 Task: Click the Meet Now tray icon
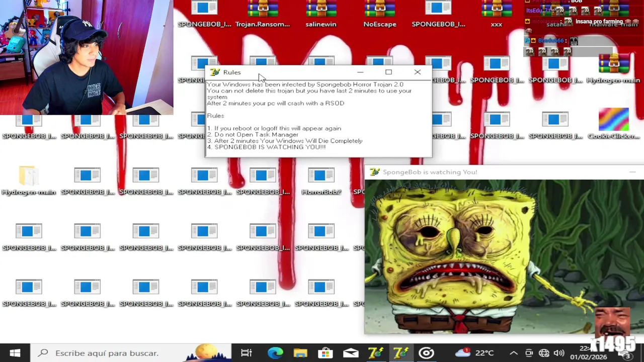click(529, 353)
